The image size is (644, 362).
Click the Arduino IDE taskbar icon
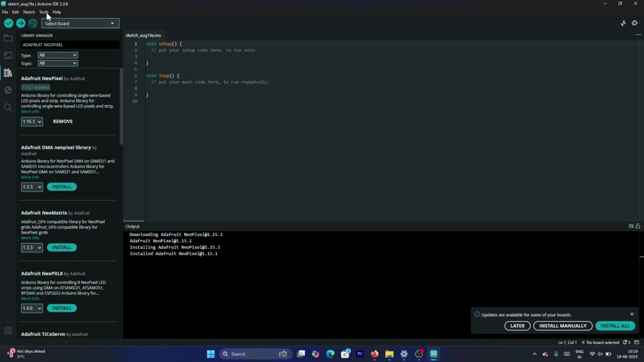pyautogui.click(x=434, y=354)
